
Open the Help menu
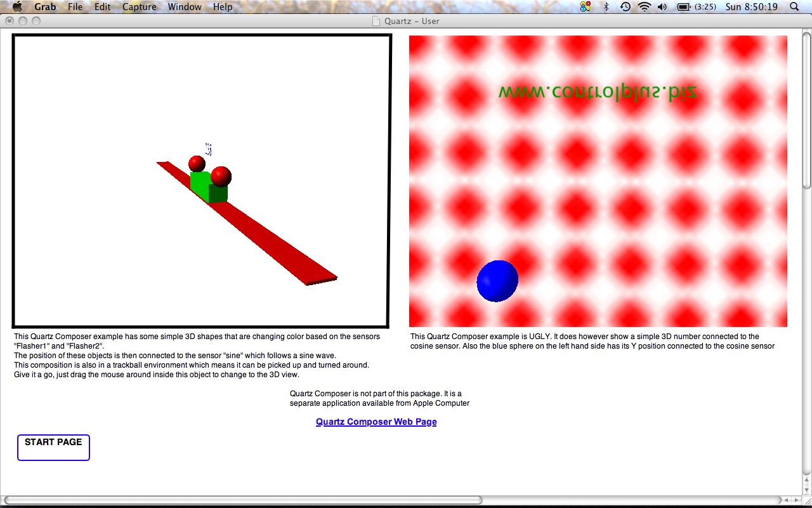[x=223, y=7]
